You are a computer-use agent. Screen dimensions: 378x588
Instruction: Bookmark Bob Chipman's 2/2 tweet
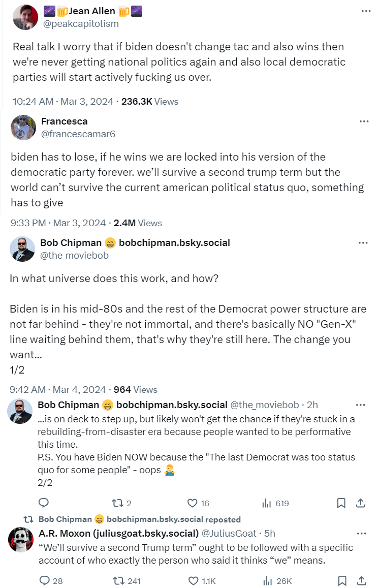pos(341,503)
